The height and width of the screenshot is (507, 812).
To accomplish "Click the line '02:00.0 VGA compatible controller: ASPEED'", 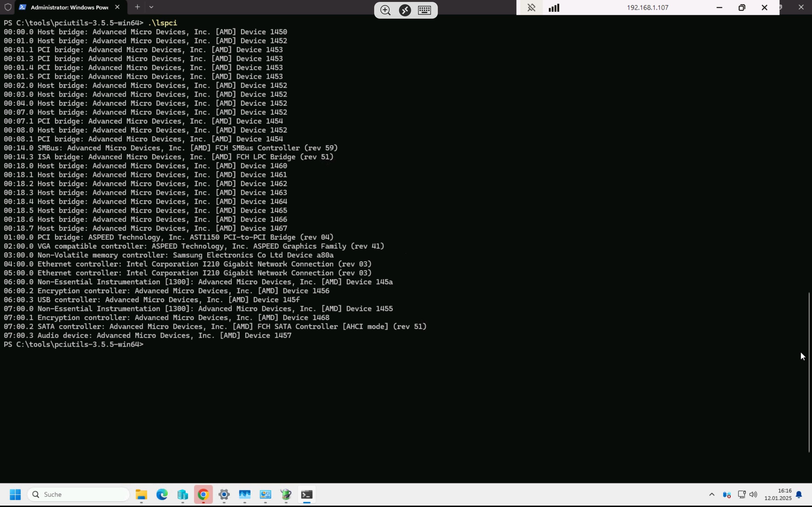I will (194, 246).
